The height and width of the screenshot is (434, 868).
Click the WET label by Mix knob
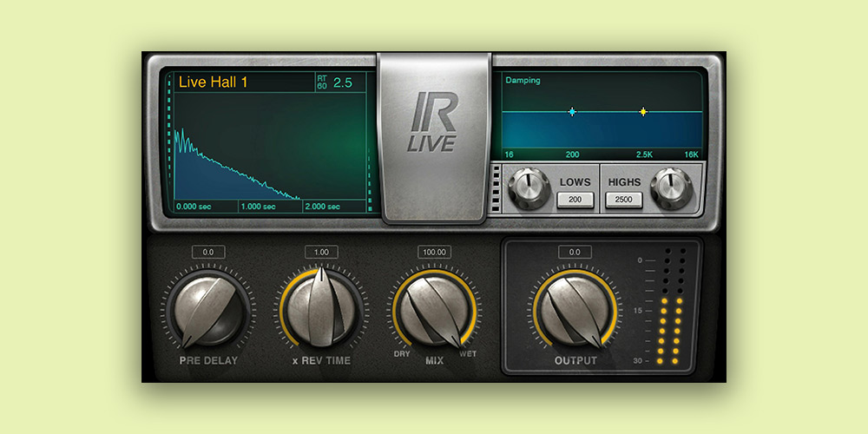[468, 354]
